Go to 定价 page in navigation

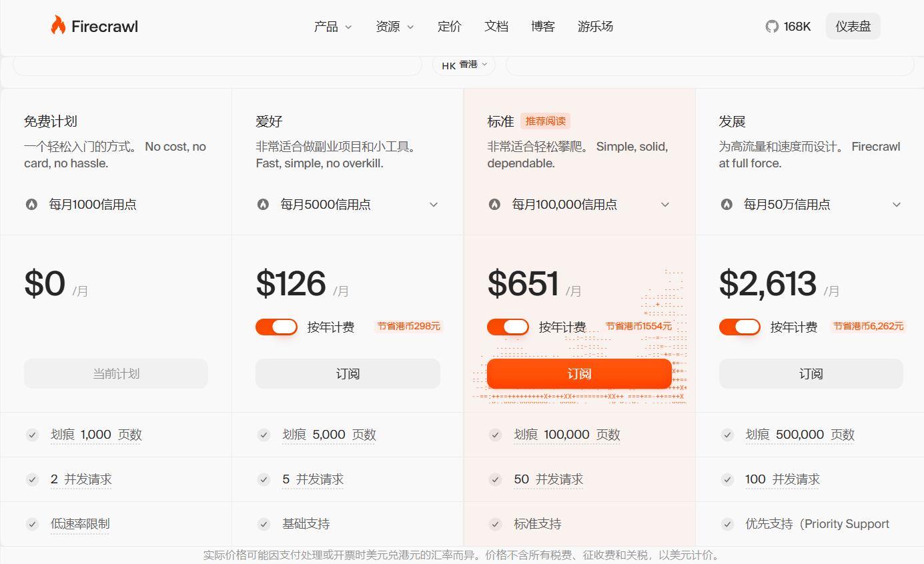(450, 27)
